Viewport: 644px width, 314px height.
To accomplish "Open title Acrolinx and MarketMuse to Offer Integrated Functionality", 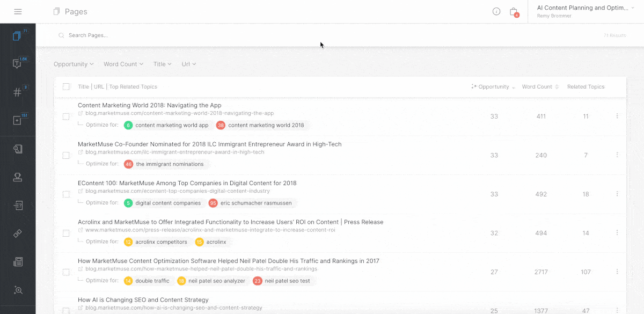I will tap(231, 222).
